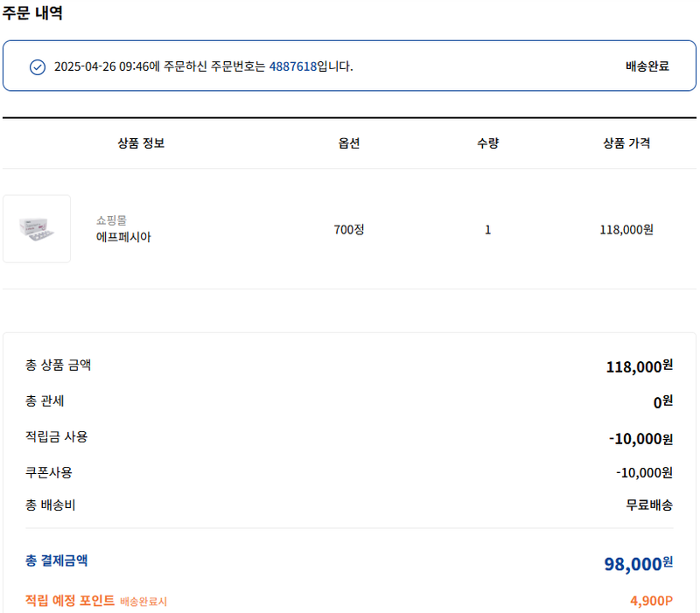Click the 쿠폰사용 discount amount

coord(644,473)
